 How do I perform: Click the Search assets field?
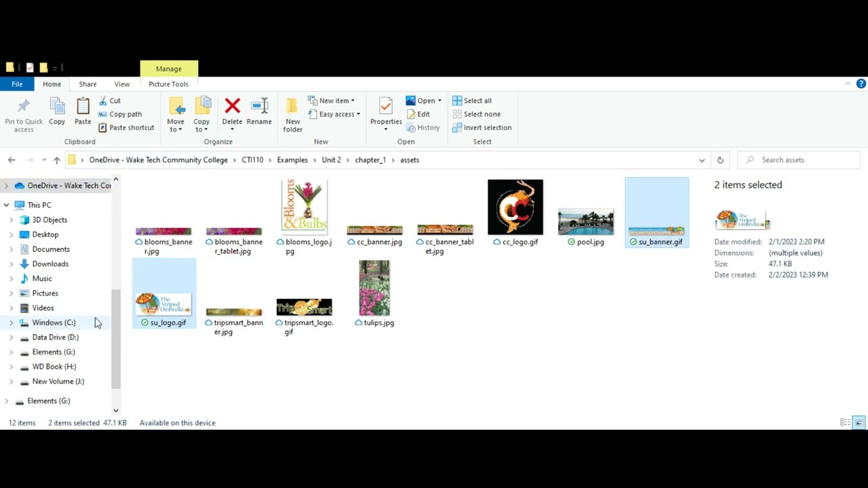799,160
